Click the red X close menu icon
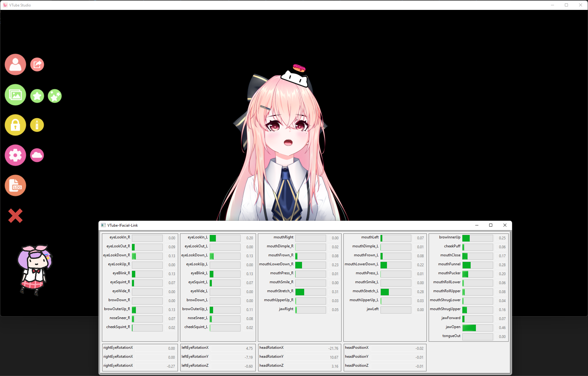This screenshot has height=376, width=588. coord(15,216)
